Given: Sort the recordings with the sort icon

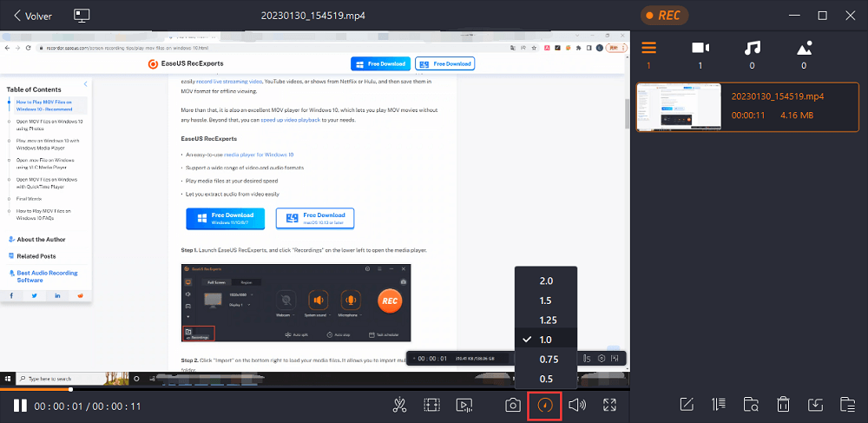Looking at the screenshot, I should [719, 405].
